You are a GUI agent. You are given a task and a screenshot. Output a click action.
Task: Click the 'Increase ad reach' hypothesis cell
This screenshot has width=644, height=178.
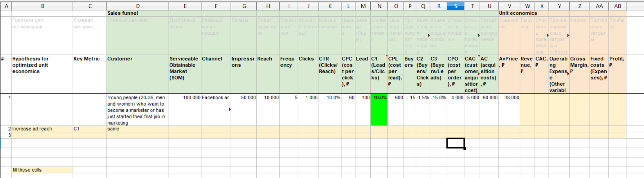pyautogui.click(x=42, y=129)
